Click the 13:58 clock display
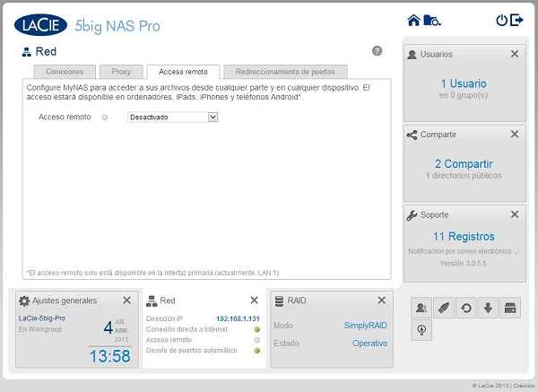This screenshot has width=538, height=392. 109,356
